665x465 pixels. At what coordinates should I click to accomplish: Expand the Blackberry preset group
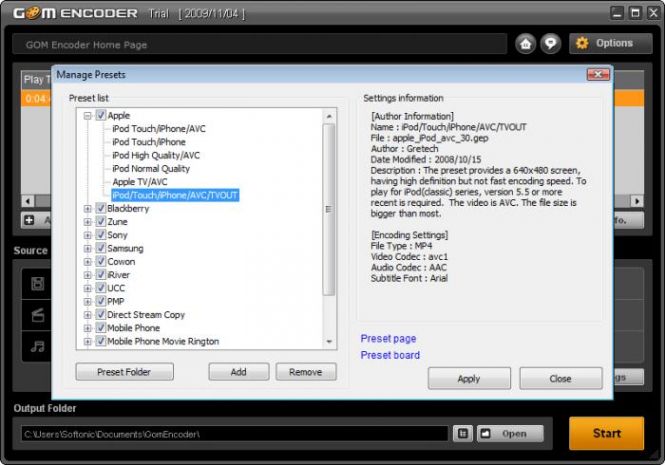(x=88, y=208)
